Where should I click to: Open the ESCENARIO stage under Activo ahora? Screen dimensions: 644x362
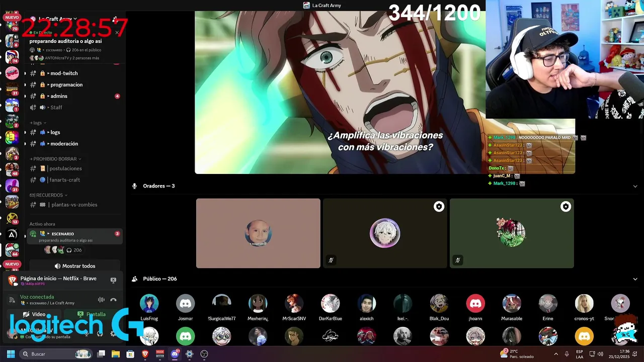pos(74,237)
